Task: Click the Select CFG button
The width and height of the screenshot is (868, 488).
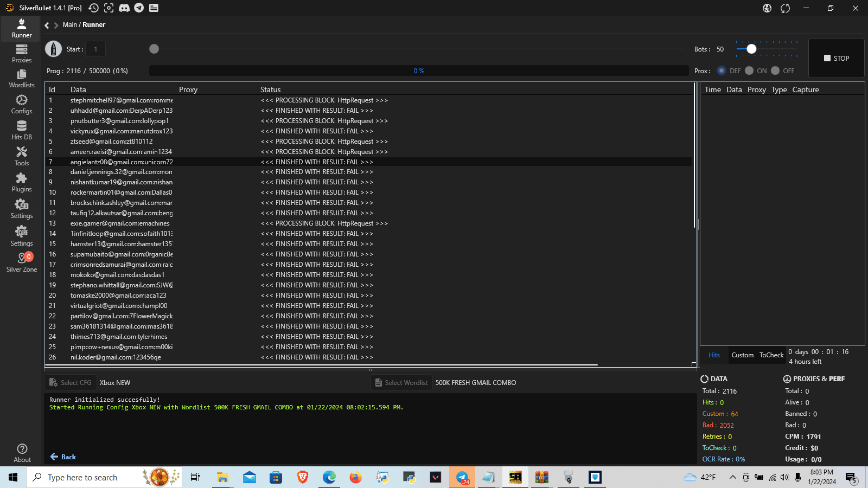Action: (71, 383)
